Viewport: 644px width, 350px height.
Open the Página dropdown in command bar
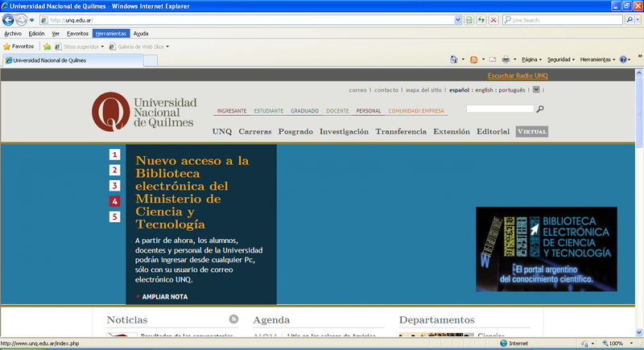pyautogui.click(x=531, y=60)
